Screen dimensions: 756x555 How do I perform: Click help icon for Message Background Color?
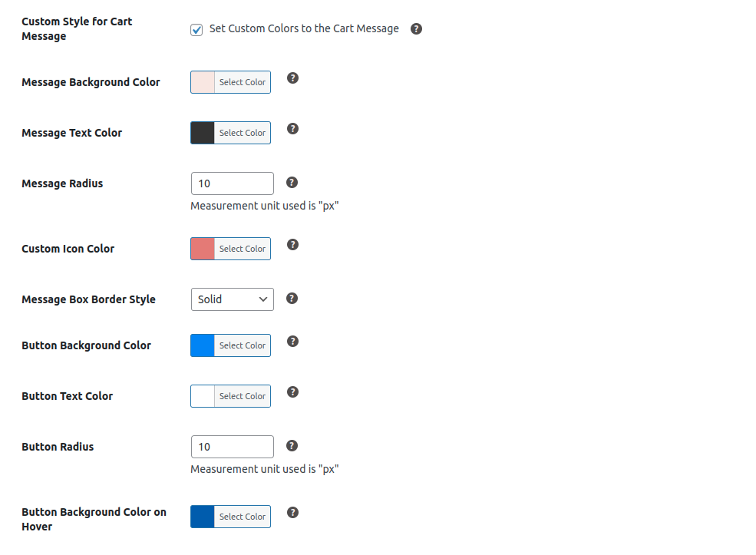292,78
